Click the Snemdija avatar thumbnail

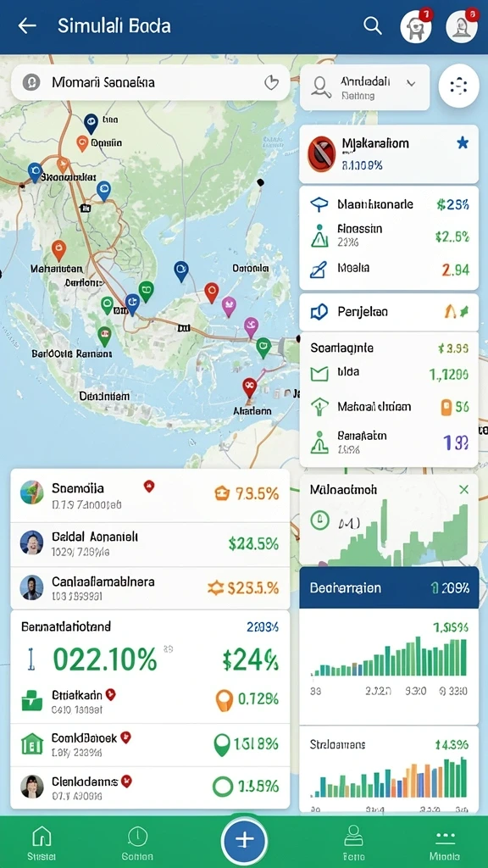(31, 492)
